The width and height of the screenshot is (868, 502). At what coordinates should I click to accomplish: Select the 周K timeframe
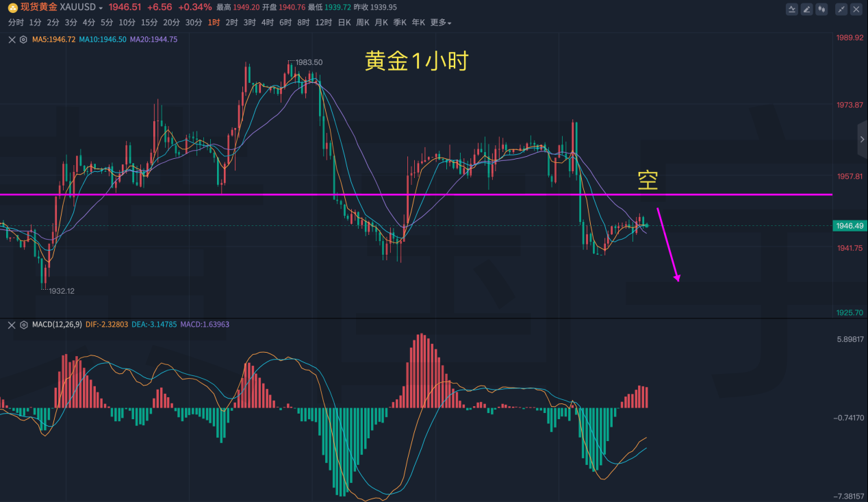pos(363,23)
